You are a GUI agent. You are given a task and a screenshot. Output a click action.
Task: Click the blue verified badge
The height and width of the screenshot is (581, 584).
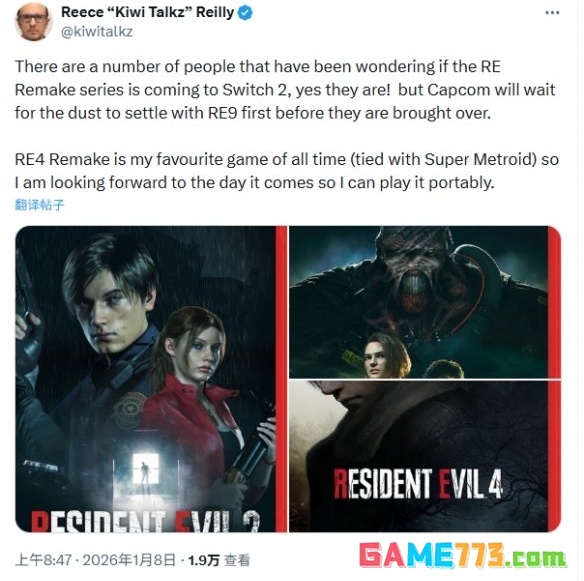pyautogui.click(x=245, y=13)
